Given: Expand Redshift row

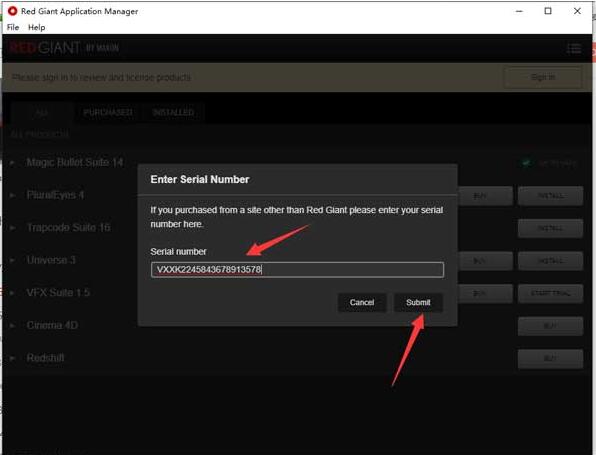Looking at the screenshot, I should [12, 358].
